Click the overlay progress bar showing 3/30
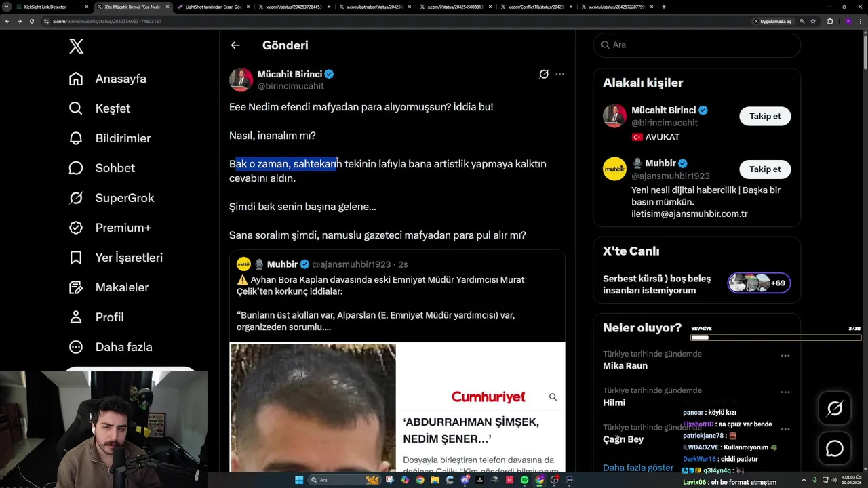This screenshot has width=868, height=488. (776, 337)
